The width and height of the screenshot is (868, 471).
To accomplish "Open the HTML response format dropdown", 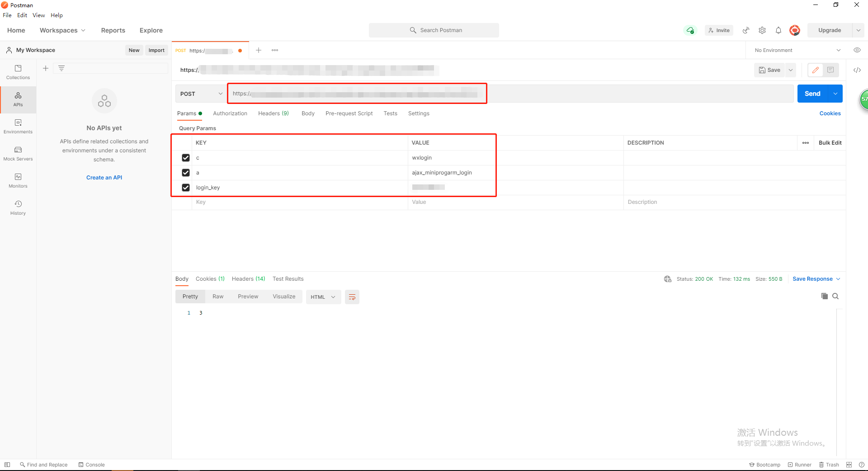I will tap(323, 297).
